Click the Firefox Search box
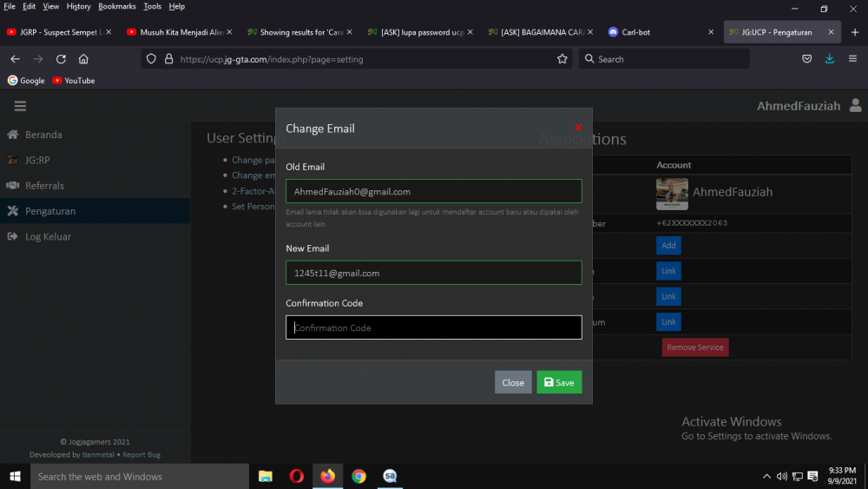This screenshot has height=489, width=868. 664,59
